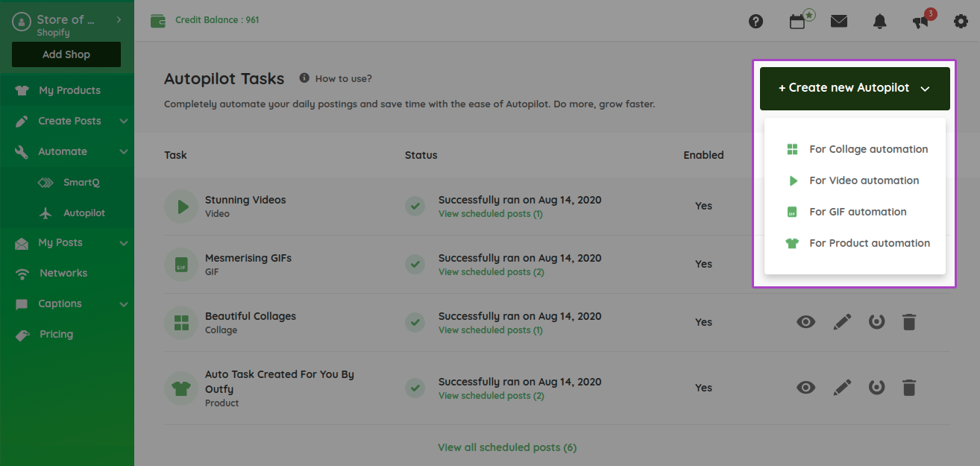Image resolution: width=980 pixels, height=466 pixels.
Task: Choose For GIF automation option
Action: click(858, 212)
